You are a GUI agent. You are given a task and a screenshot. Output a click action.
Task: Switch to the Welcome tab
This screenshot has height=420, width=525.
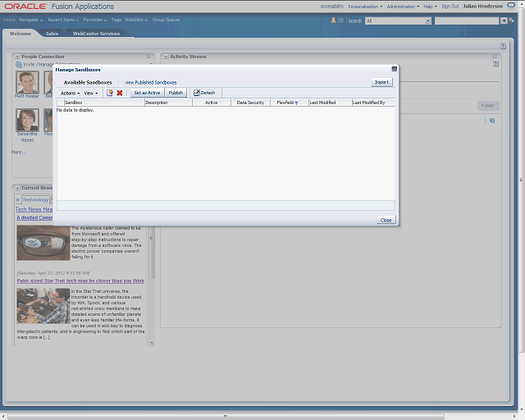(20, 34)
